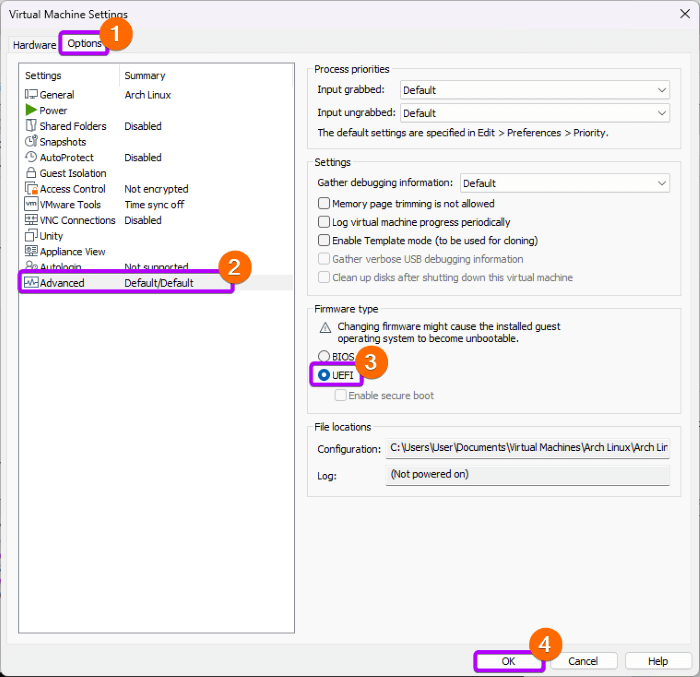Click the 'Not encrypted' summary text
700x677 pixels.
pyautogui.click(x=156, y=189)
